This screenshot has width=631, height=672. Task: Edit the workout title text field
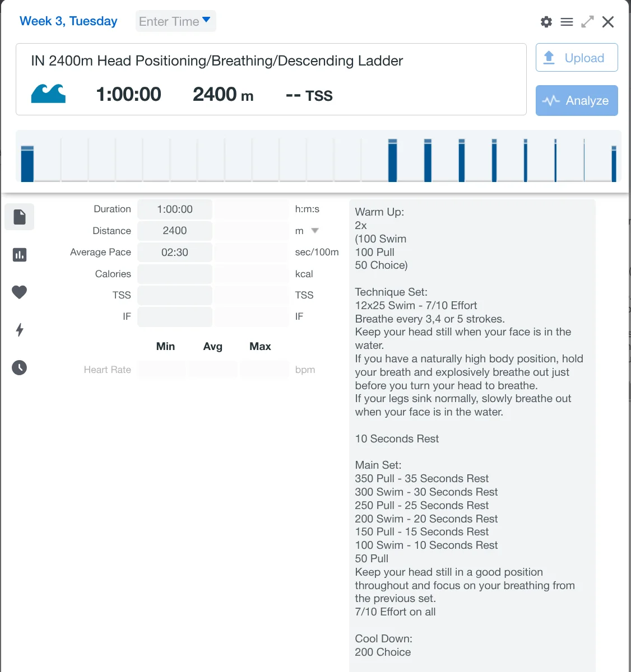(217, 61)
